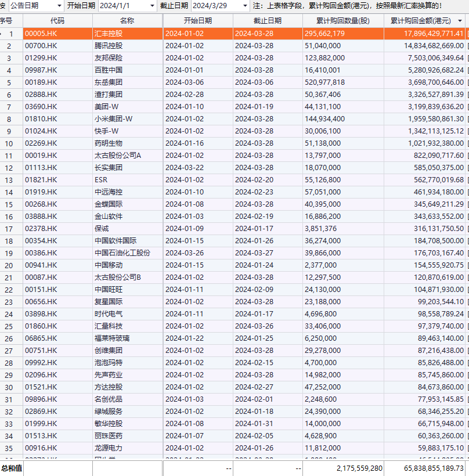Click the 复星国际 name cell
The image size is (469, 476).
[127, 302]
